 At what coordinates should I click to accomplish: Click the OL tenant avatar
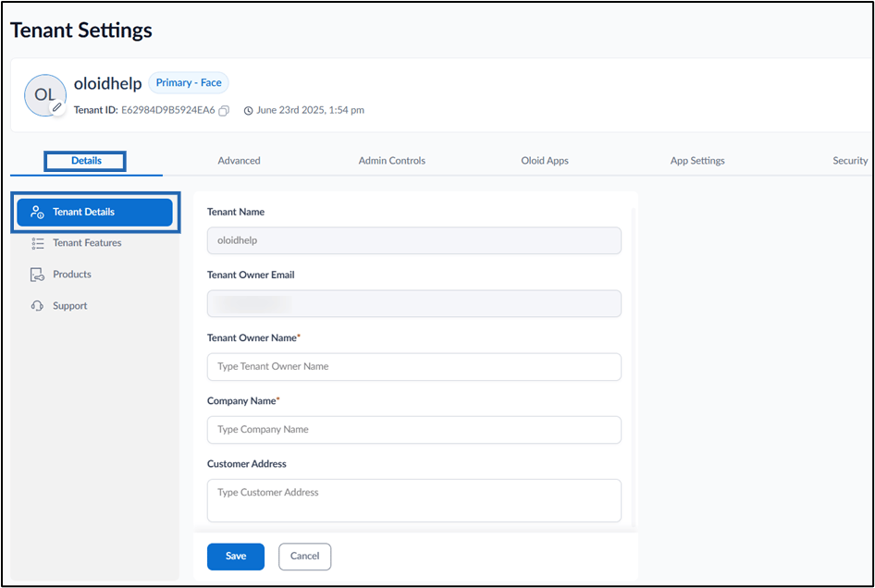click(x=44, y=95)
